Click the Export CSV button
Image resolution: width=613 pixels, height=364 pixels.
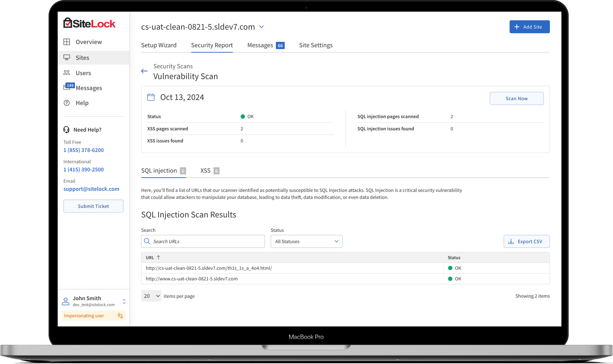coord(526,241)
